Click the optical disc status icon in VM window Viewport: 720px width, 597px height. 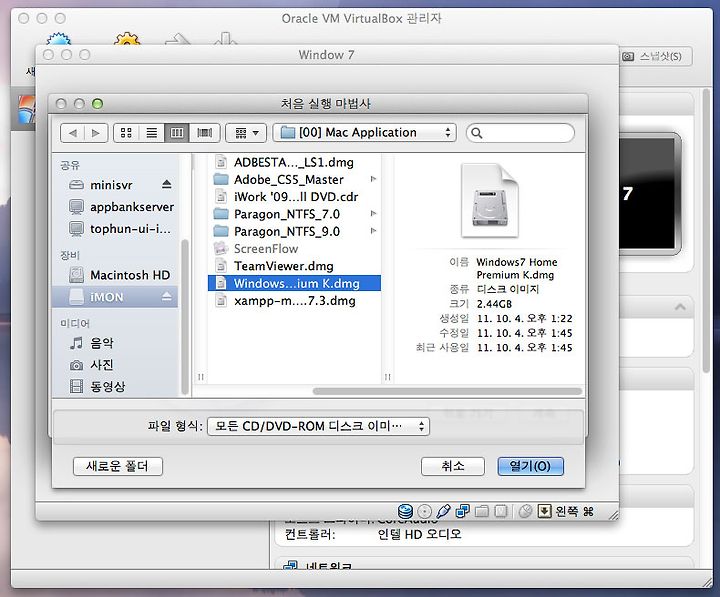coord(424,511)
